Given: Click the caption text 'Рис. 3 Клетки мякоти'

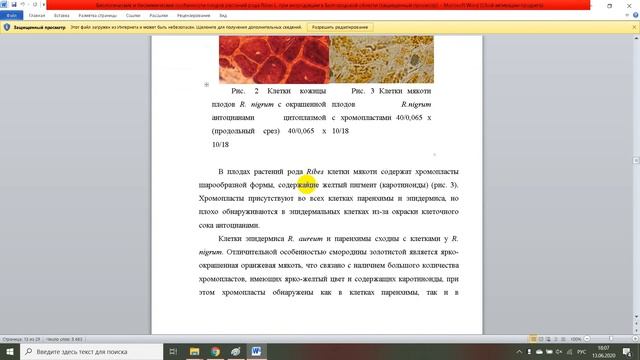Looking at the screenshot, I should click(391, 91).
